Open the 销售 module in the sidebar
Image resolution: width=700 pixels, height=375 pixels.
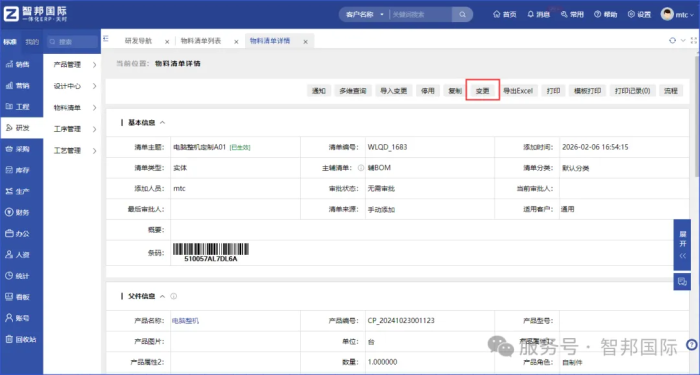18,65
